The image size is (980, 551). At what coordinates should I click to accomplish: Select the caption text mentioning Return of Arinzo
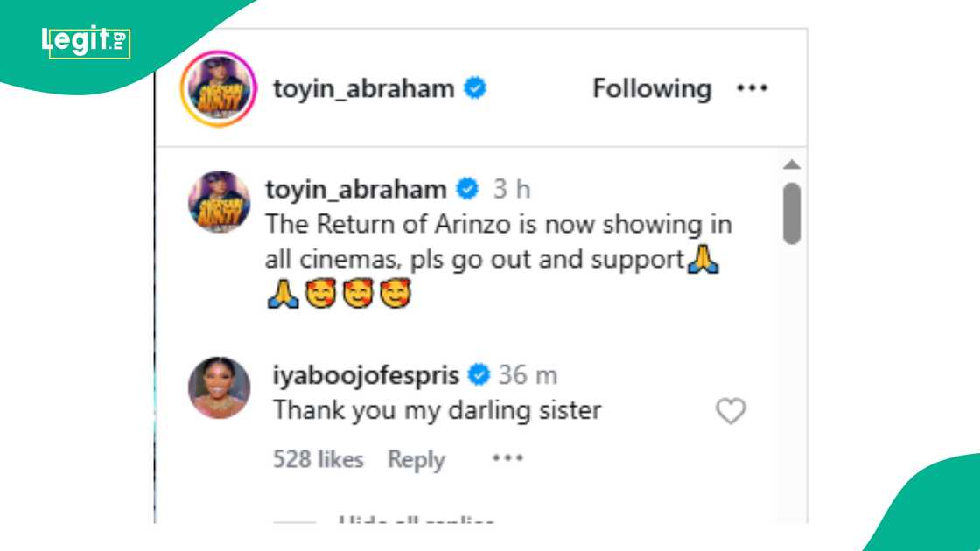[499, 224]
